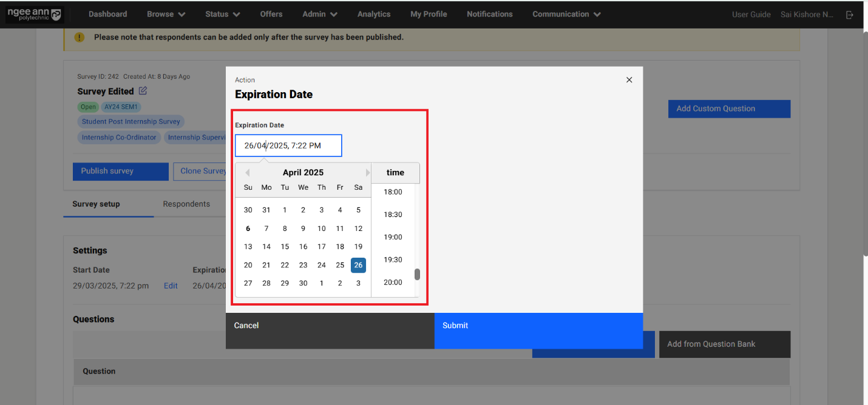Click the Ngee Ann Polytechnic logo
This screenshot has height=405, width=868.
pyautogui.click(x=34, y=15)
